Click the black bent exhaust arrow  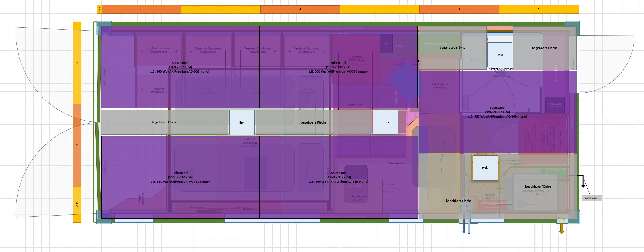(x=583, y=181)
